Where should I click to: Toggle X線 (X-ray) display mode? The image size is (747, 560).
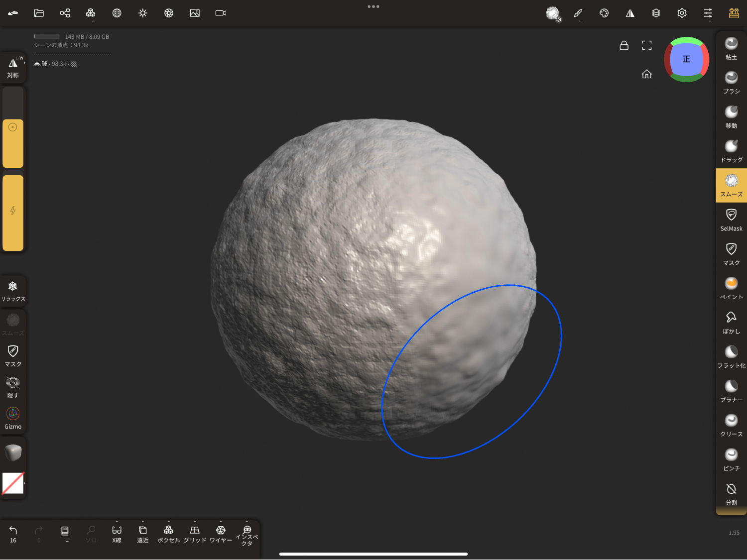point(117,534)
